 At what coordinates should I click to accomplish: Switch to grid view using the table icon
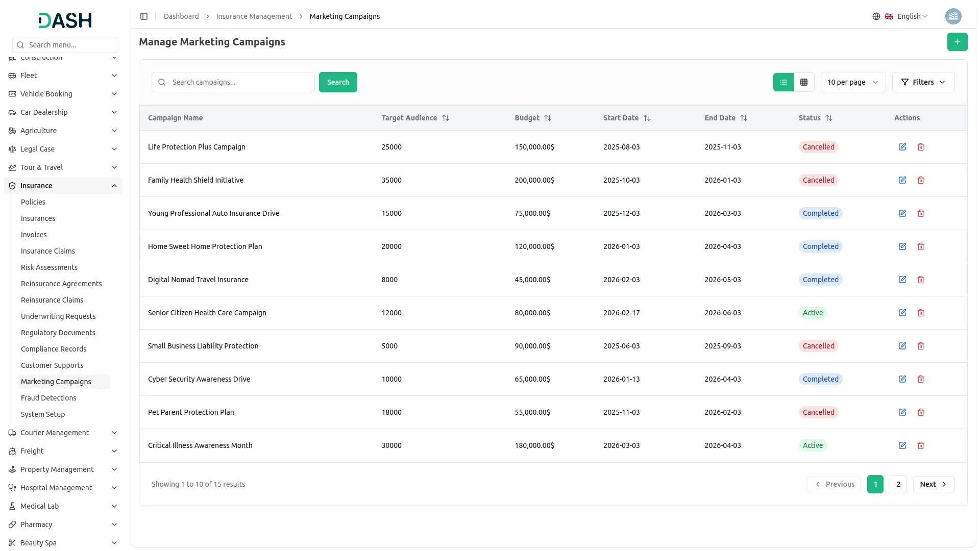click(804, 82)
